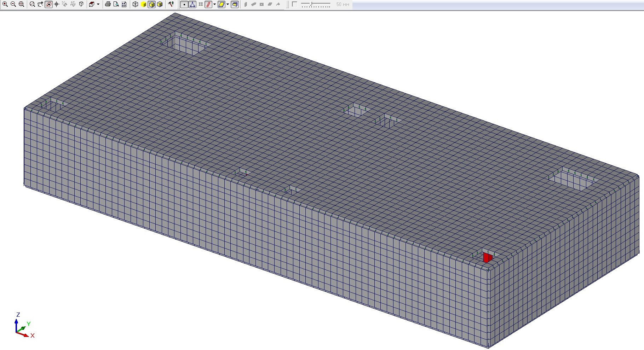Select the yellow hidden-line cube mode
This screenshot has height=350, width=644.
point(160,4)
